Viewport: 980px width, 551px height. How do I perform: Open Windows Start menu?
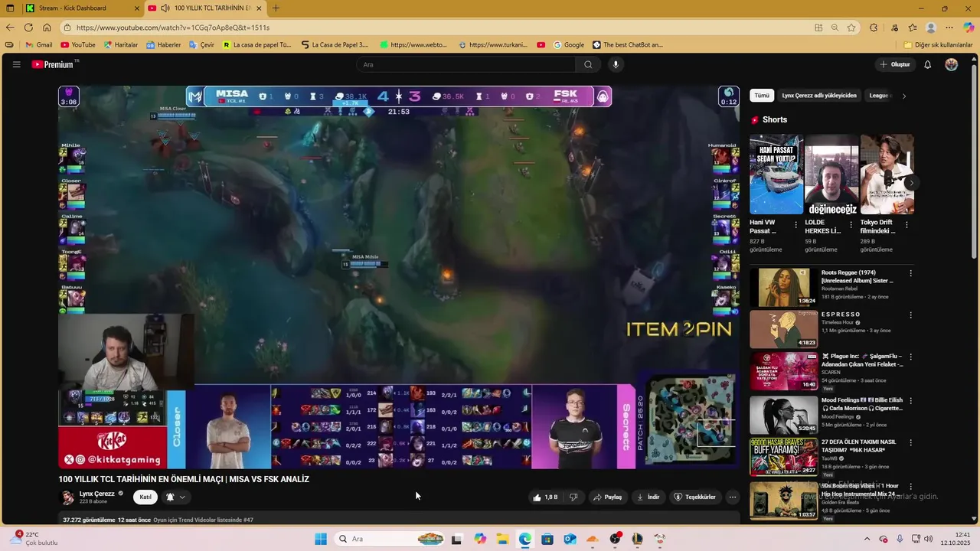[321, 539]
